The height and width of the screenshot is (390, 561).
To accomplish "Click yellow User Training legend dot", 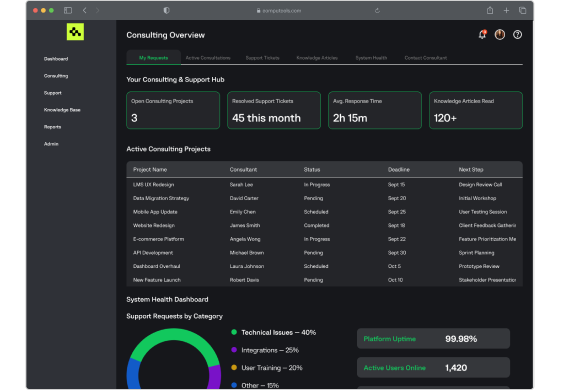I will click(x=234, y=367).
